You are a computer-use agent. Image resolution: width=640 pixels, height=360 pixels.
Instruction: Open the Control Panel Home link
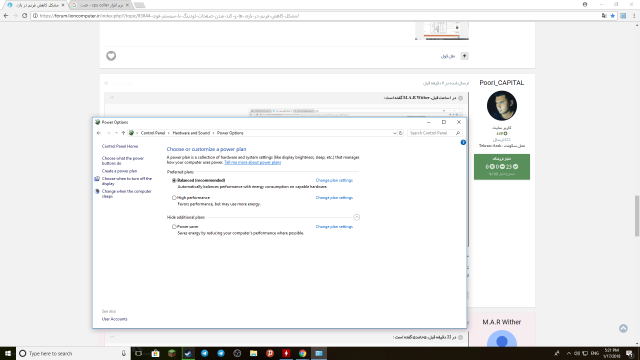[120, 146]
